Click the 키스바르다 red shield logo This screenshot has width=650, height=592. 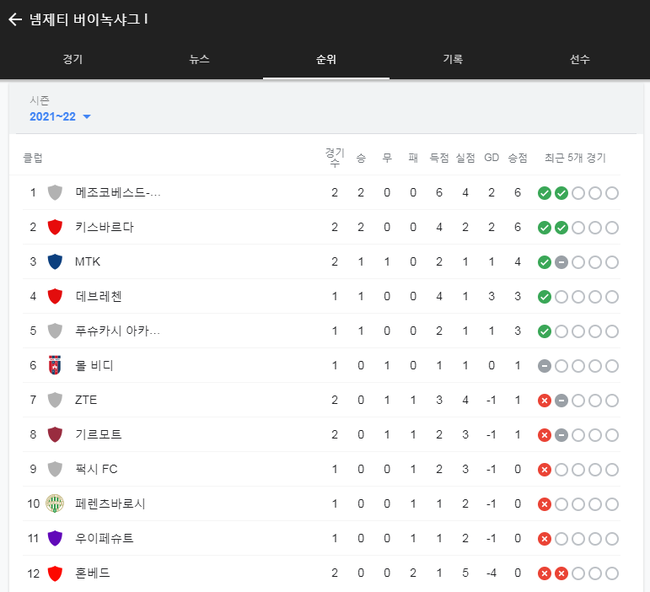55,227
